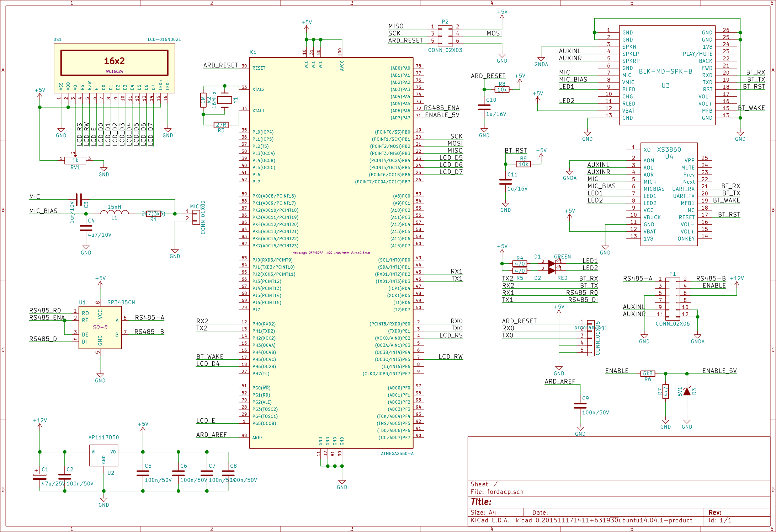Click the 10k resistor R8
Screen dimensions: 776x532
(x=502, y=90)
